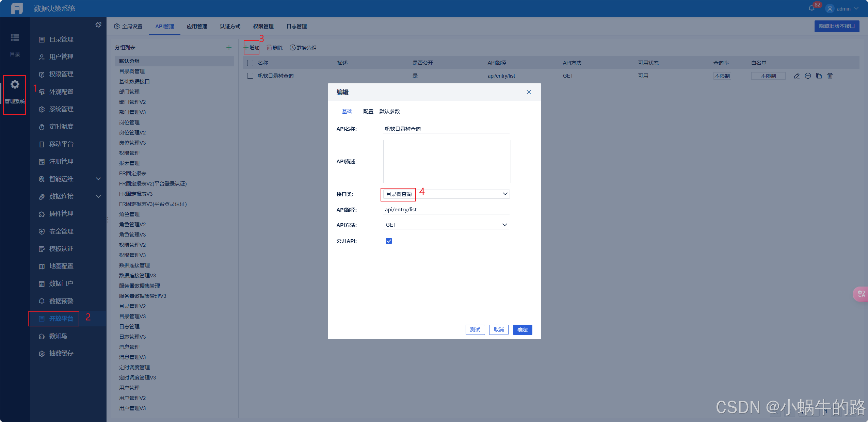Click the translate floating icon
The height and width of the screenshot is (422, 868).
click(861, 294)
